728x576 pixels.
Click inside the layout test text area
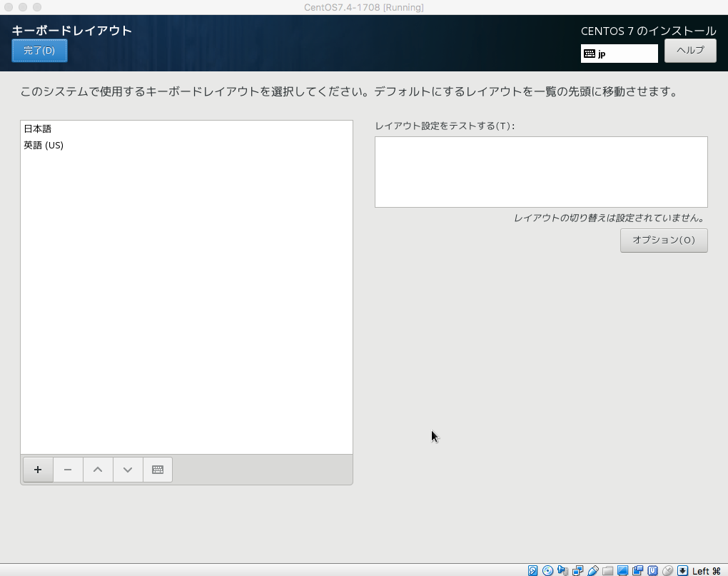[x=540, y=171]
